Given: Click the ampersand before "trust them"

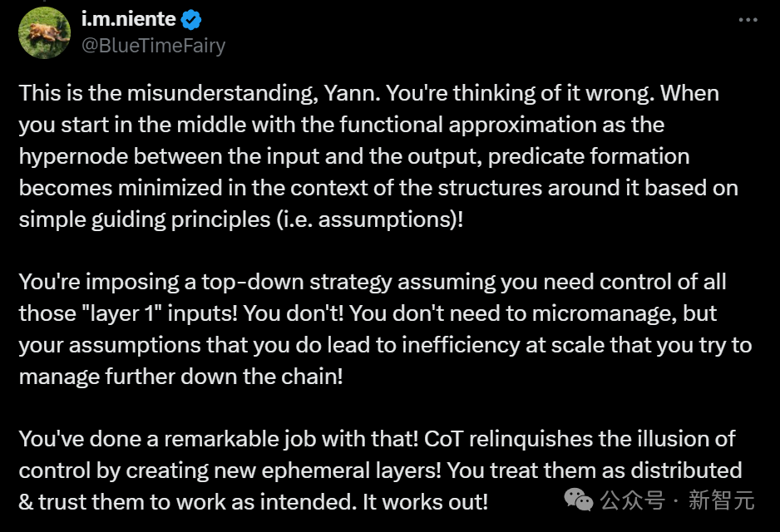Looking at the screenshot, I should click(x=26, y=502).
